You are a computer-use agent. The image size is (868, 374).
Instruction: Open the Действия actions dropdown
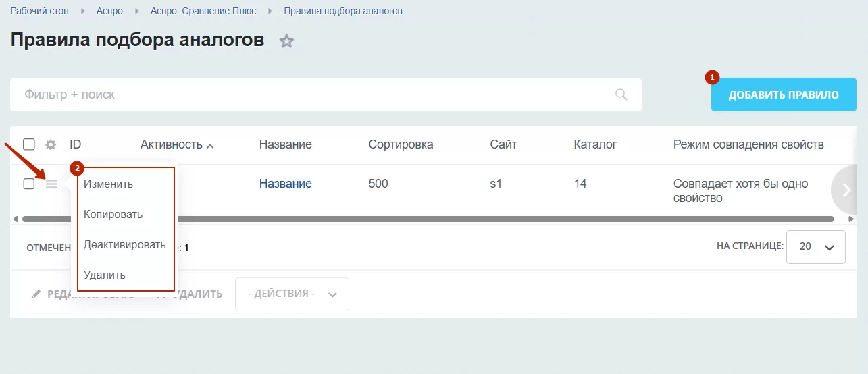[x=292, y=294]
